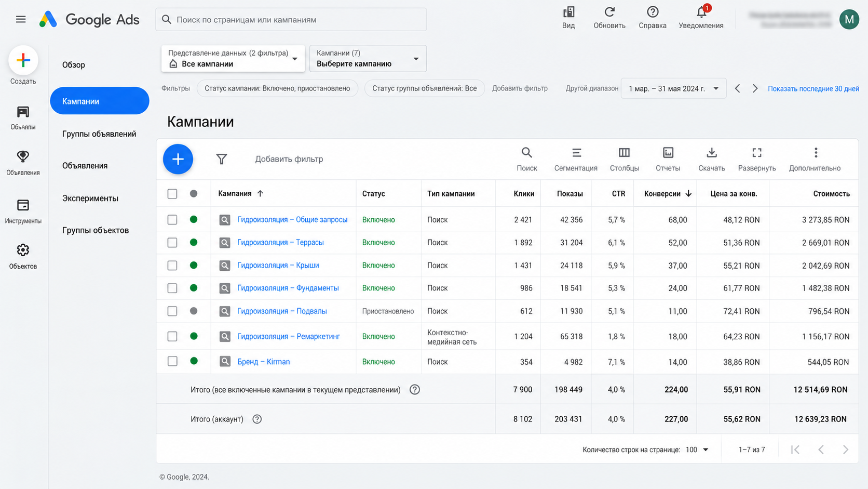Open Группы объявлений menu item

(99, 134)
